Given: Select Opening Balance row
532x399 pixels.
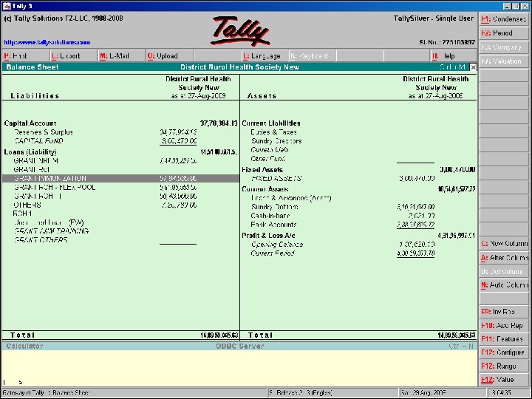Looking at the screenshot, I should point(277,245).
